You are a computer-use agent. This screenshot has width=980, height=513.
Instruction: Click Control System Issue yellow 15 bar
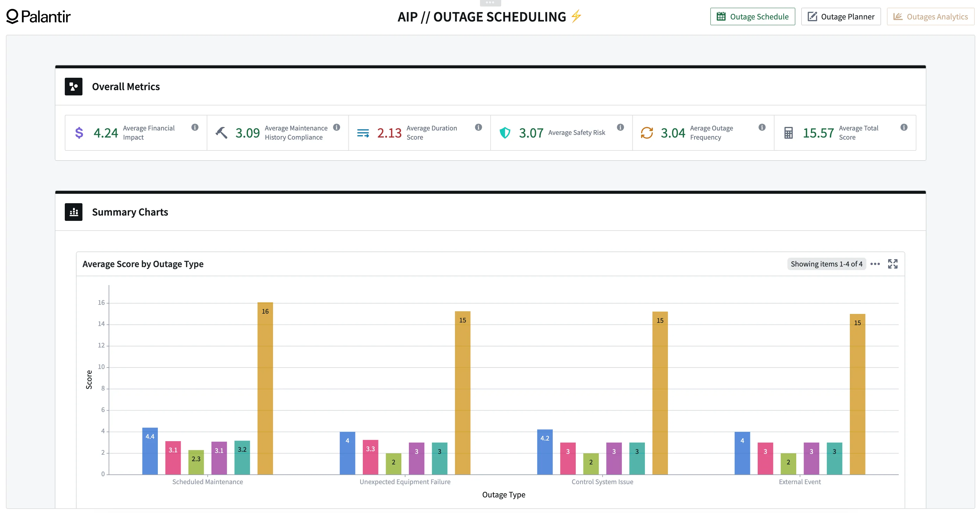pyautogui.click(x=660, y=393)
